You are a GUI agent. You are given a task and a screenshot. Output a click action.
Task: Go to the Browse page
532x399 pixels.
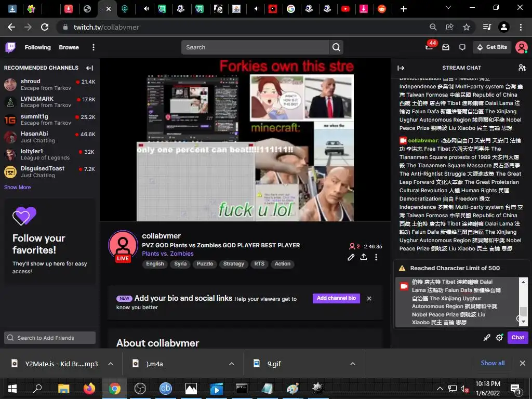click(69, 47)
